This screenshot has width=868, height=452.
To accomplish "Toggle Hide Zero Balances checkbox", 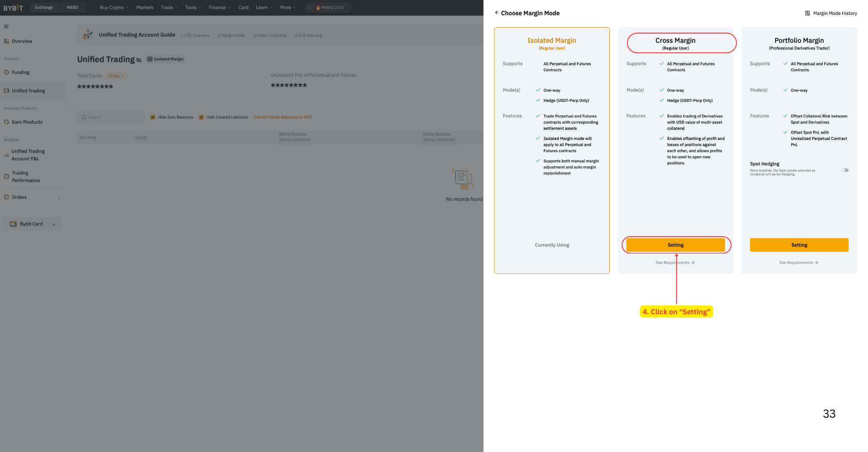I will [x=153, y=117].
